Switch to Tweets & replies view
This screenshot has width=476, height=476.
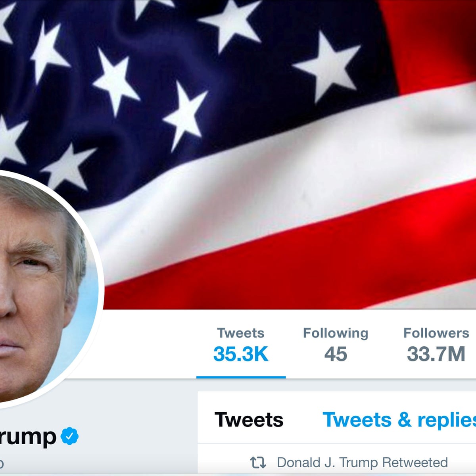(399, 420)
